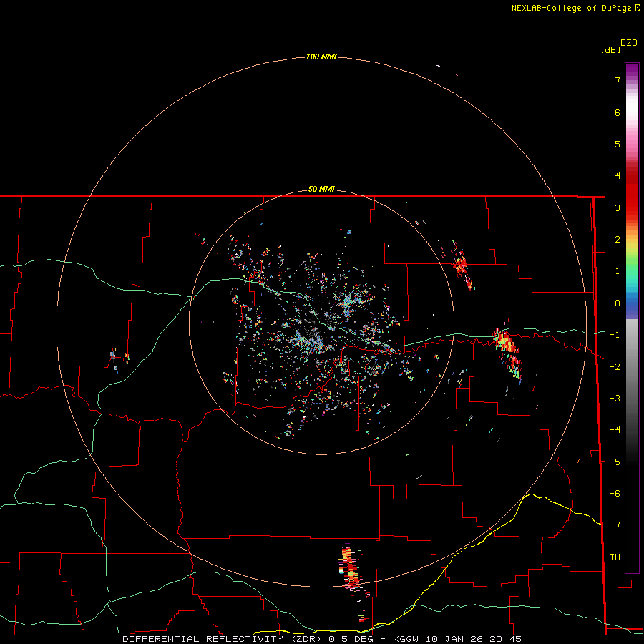Click the "4" value on color scale

618,176
